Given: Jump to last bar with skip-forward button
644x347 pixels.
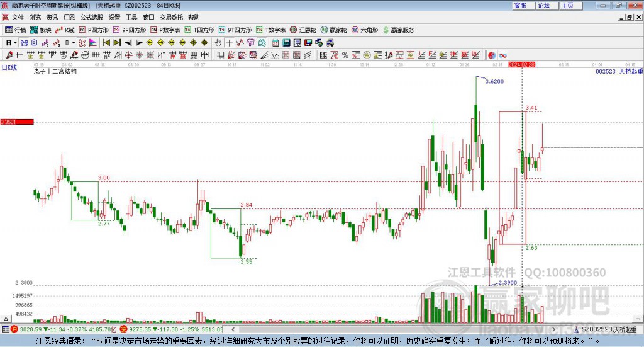Looking at the screenshot, I should (x=117, y=43).
